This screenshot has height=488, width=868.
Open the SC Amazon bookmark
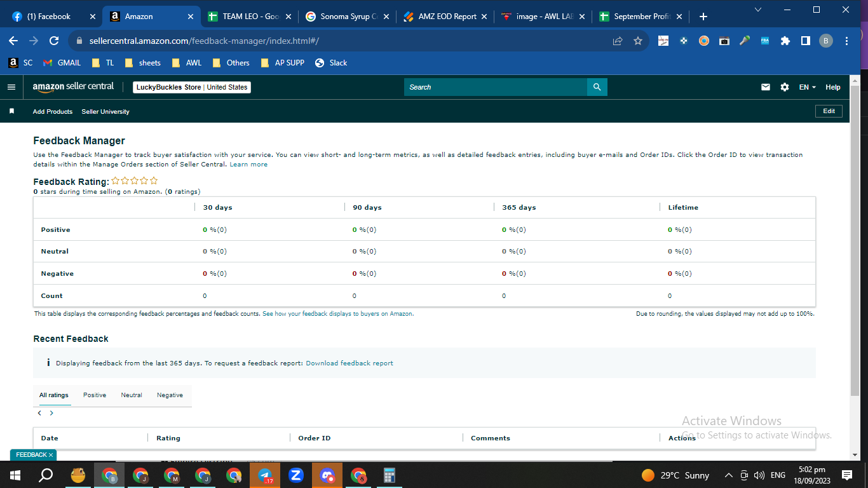click(20, 63)
